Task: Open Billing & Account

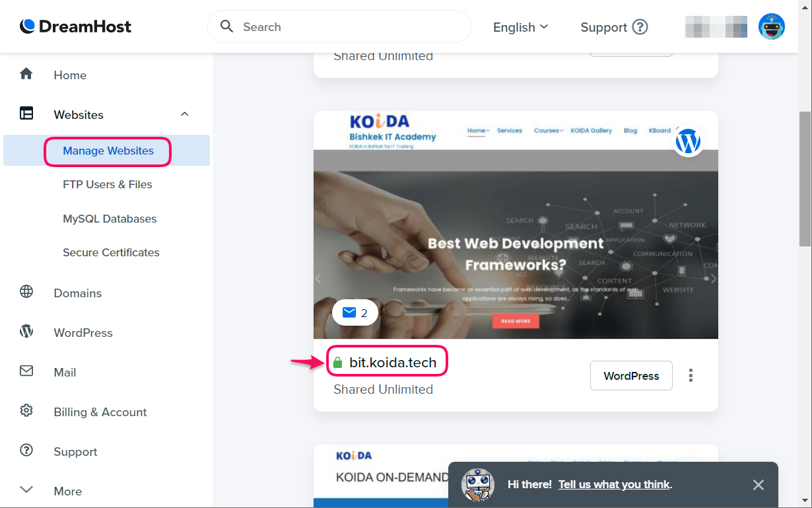Action: point(100,412)
